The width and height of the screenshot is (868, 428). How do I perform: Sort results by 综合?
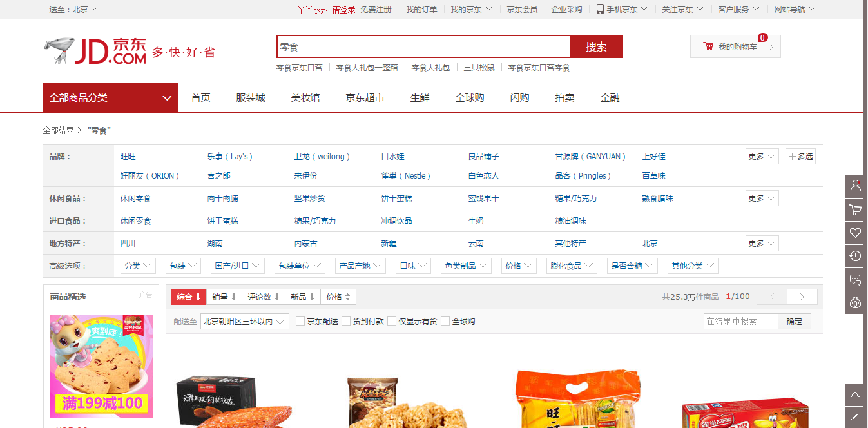pos(189,297)
